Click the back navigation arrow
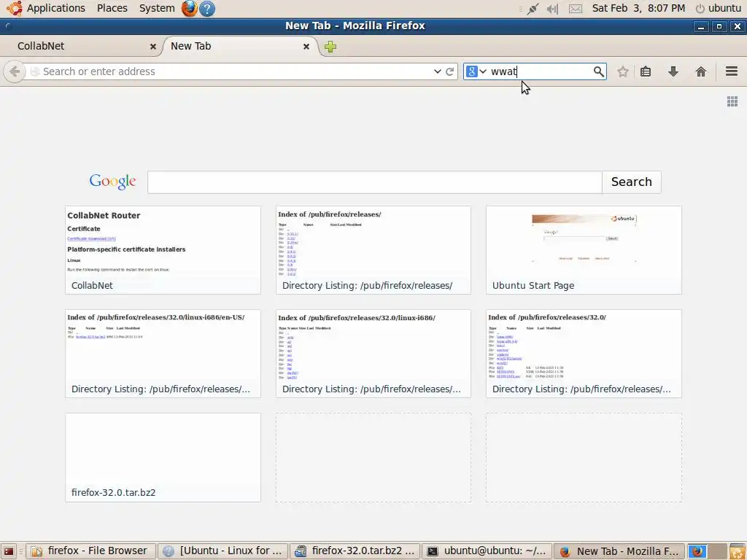747x560 pixels. point(15,71)
